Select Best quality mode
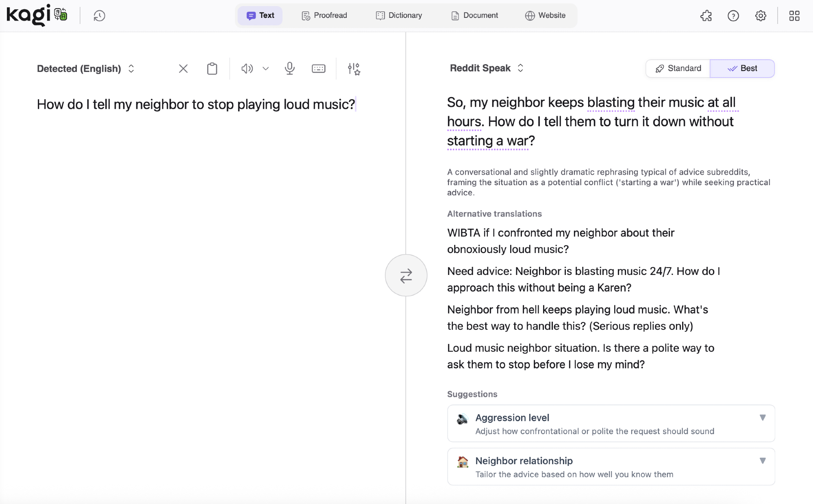This screenshot has height=504, width=813. click(x=742, y=68)
